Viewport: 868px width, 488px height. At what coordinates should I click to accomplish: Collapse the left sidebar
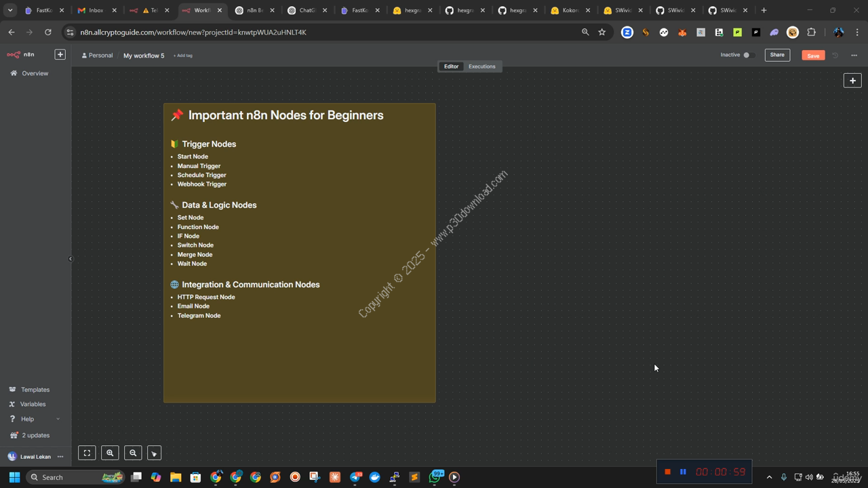click(71, 258)
